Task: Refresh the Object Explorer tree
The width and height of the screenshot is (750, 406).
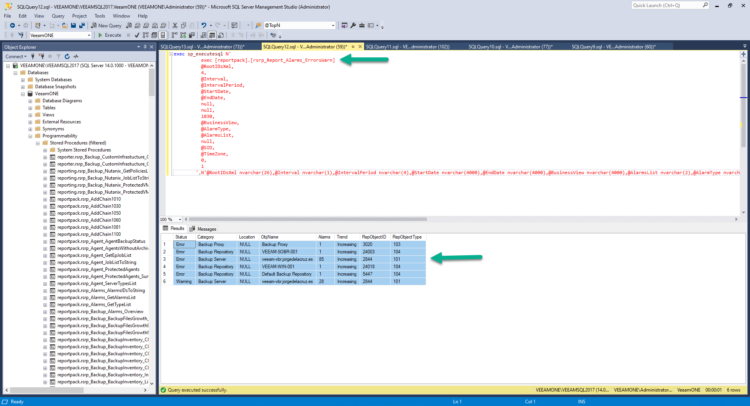Action: click(x=68, y=56)
